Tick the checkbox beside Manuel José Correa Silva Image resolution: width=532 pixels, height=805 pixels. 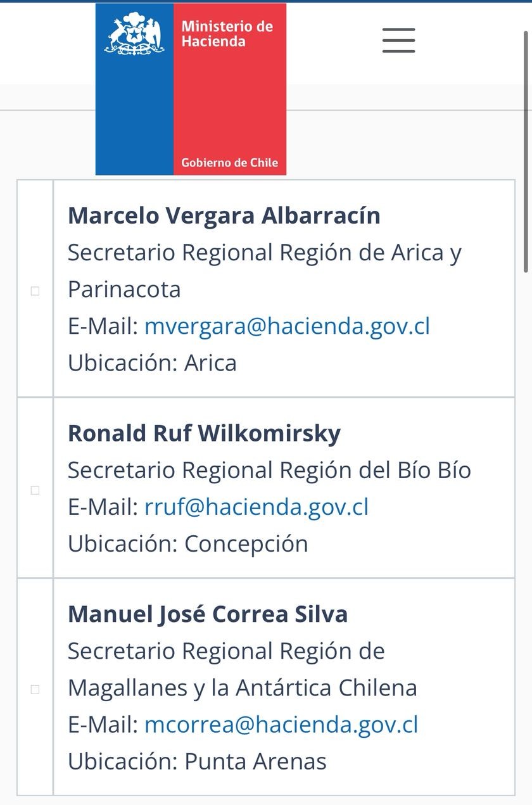[35, 688]
